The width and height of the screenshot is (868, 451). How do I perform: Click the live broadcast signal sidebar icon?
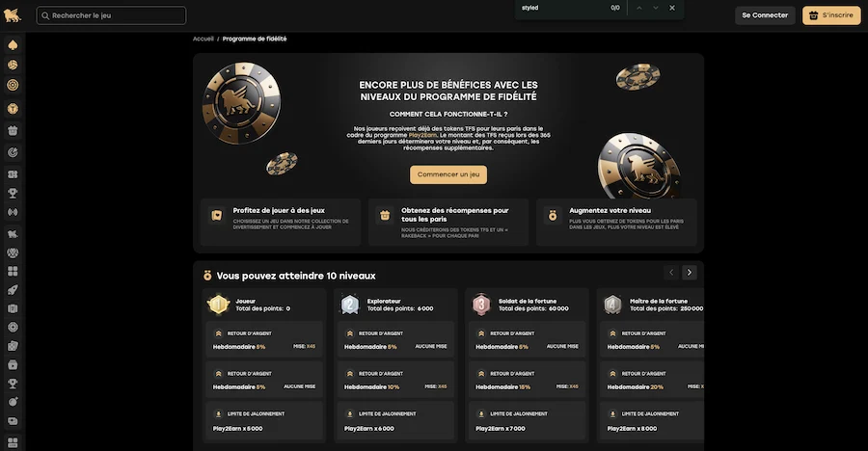[13, 211]
